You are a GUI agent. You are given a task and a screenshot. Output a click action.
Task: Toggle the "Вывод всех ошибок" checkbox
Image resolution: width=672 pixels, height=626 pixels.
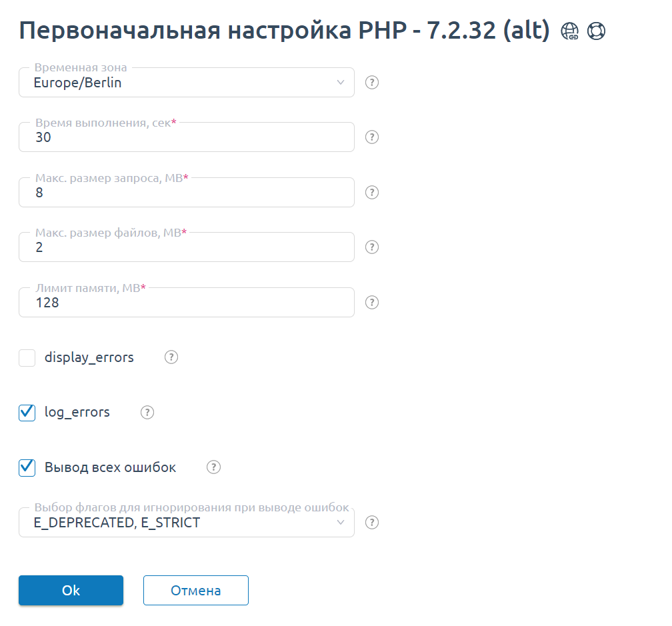(27, 467)
